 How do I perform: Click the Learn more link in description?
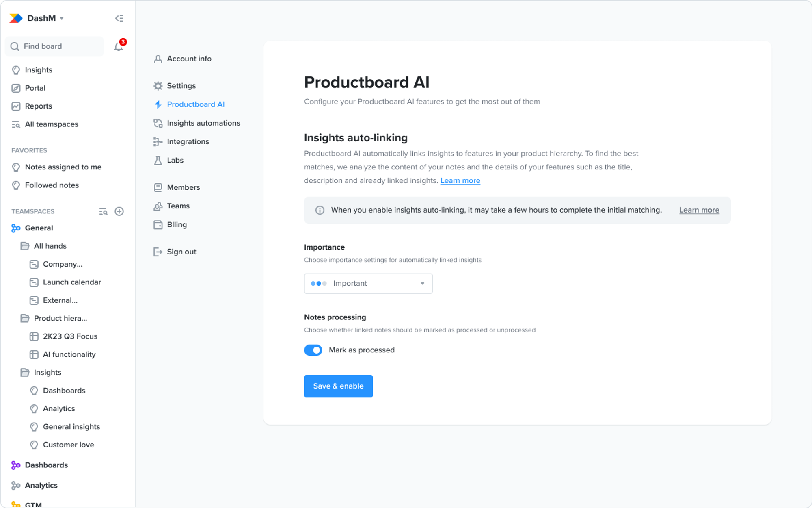click(460, 180)
